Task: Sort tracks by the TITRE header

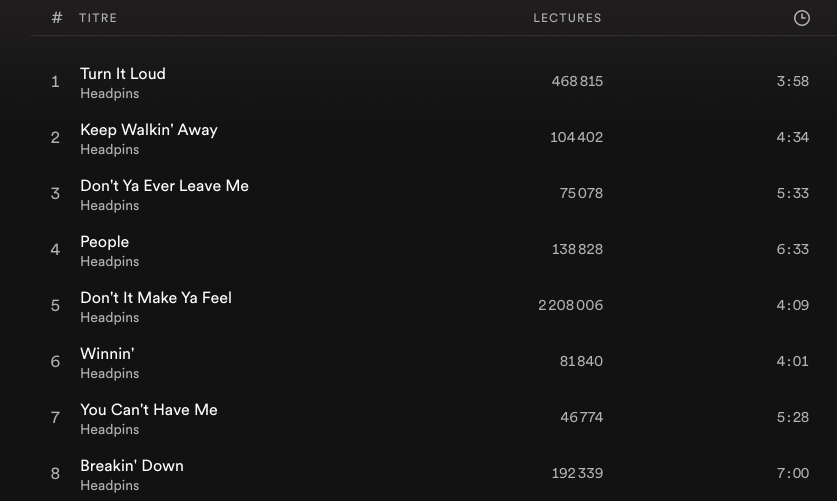Action: pos(98,18)
